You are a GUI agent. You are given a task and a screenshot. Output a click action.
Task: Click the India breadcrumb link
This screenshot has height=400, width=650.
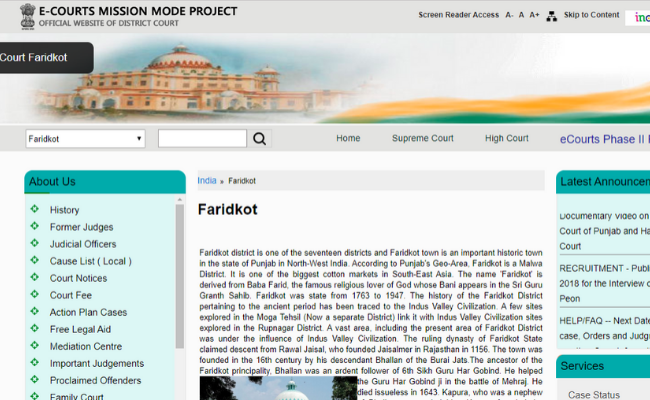[206, 181]
